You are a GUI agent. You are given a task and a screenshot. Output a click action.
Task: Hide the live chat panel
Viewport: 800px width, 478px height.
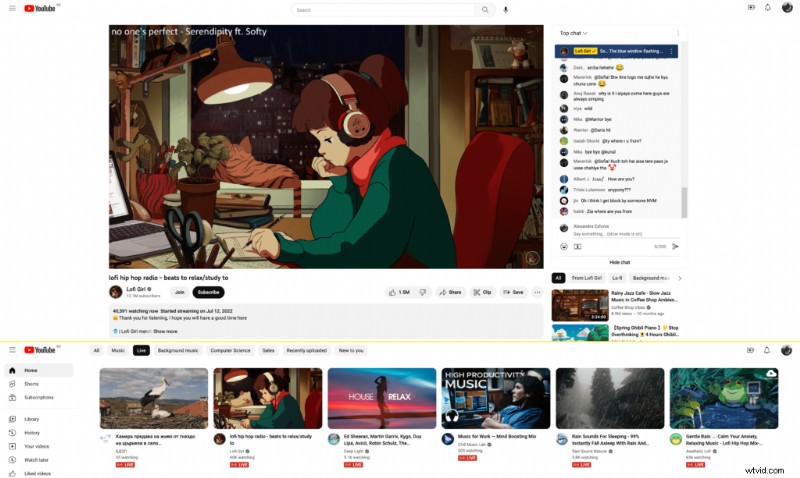pos(619,262)
